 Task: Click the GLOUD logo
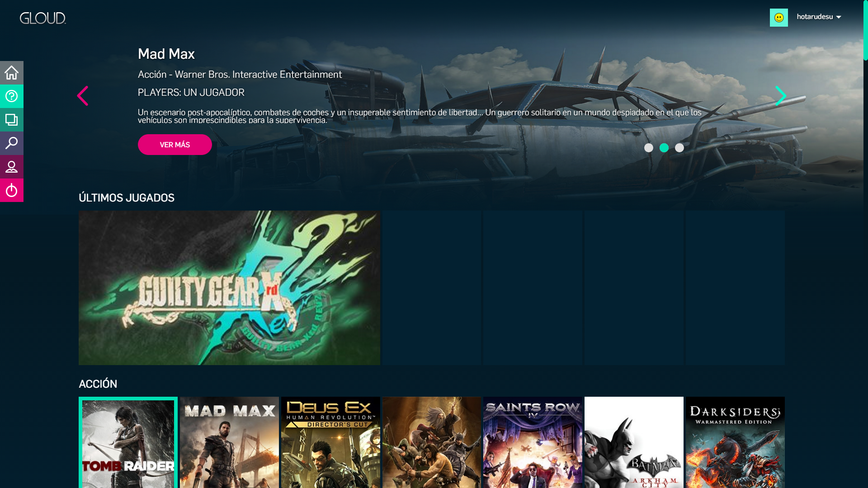[x=43, y=18]
